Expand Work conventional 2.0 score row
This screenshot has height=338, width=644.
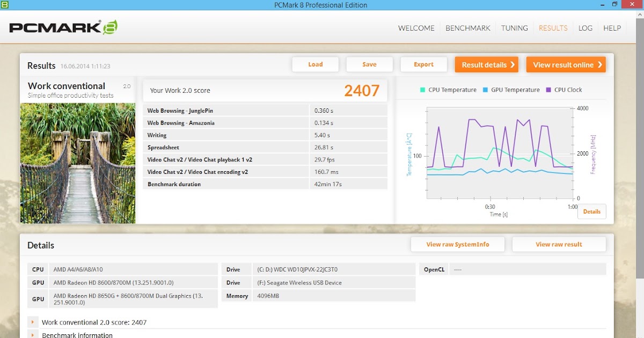point(33,322)
